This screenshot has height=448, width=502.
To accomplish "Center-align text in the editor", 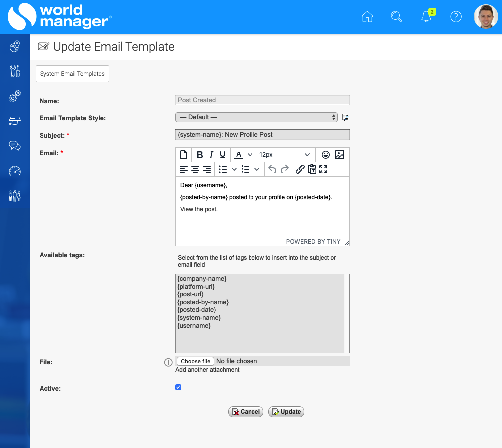I will (x=195, y=169).
